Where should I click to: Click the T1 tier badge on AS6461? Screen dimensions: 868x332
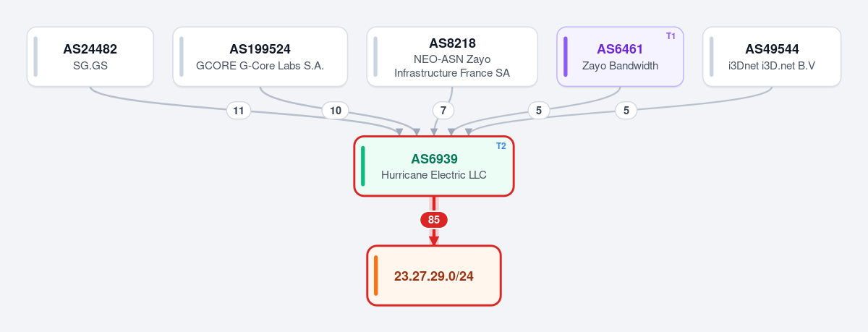(671, 36)
